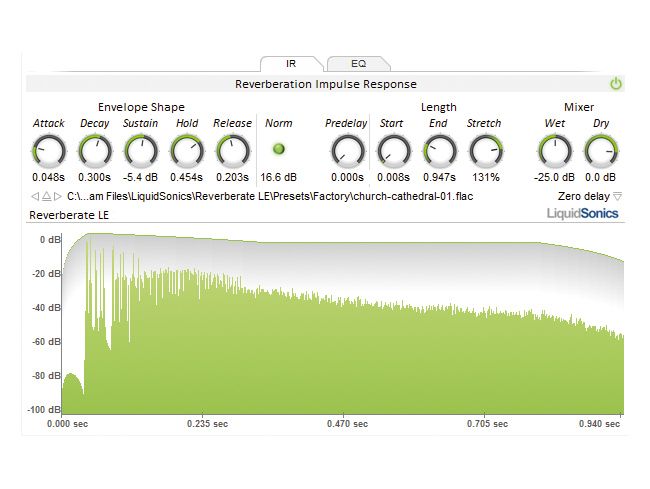
Task: Click the Attack knob
Action: [49, 151]
